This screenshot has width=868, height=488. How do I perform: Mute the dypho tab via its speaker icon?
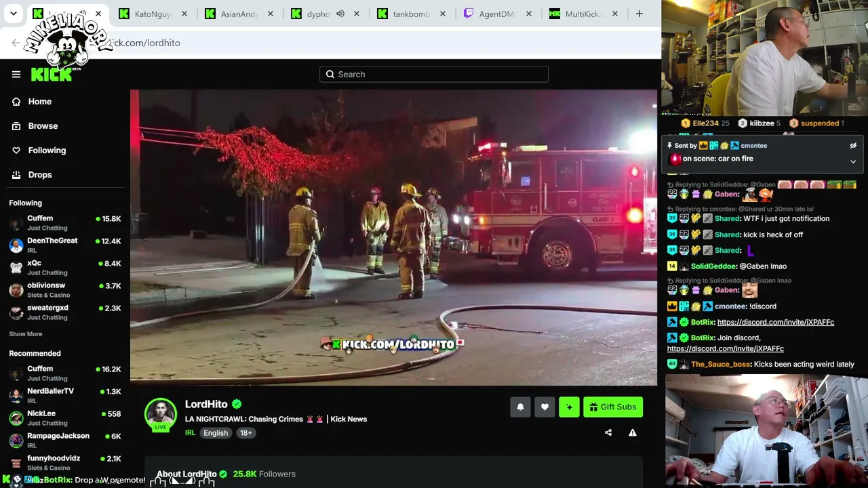click(340, 14)
